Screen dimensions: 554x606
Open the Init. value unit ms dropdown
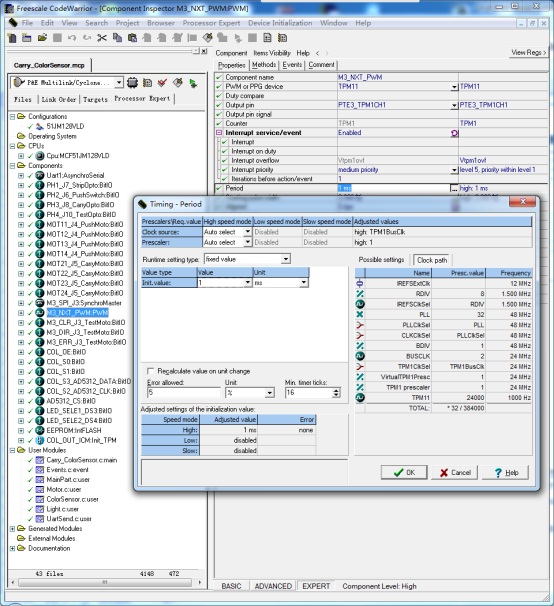coord(304,283)
